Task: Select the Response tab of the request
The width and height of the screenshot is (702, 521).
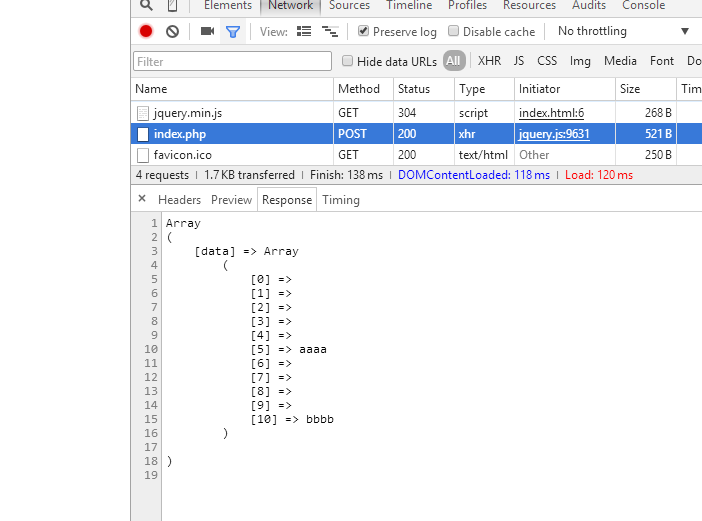Action: click(x=287, y=200)
